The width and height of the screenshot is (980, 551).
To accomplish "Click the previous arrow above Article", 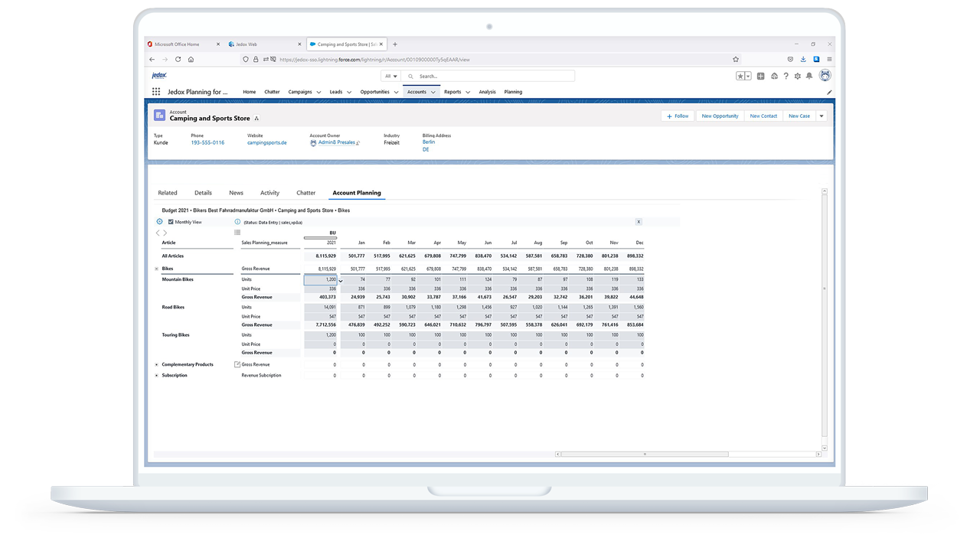I will (x=158, y=233).
